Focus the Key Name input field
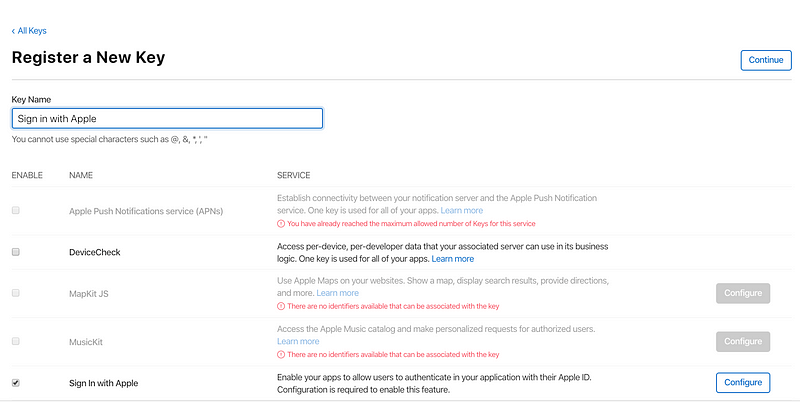This screenshot has width=800, height=403. (167, 118)
